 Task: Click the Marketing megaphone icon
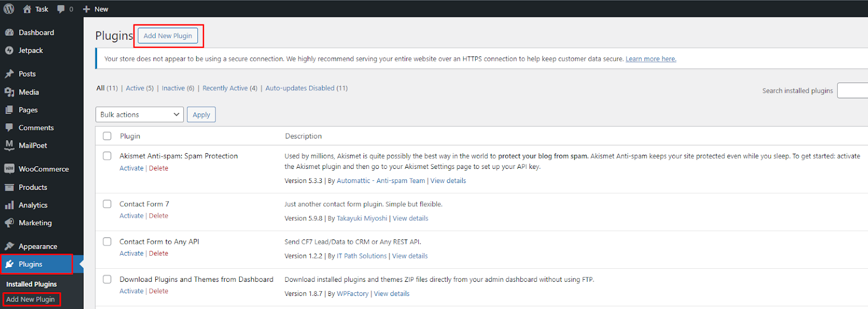click(9, 223)
